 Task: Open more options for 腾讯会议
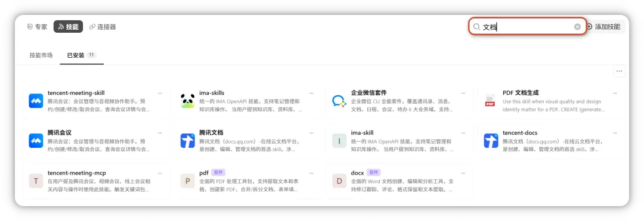tap(160, 133)
